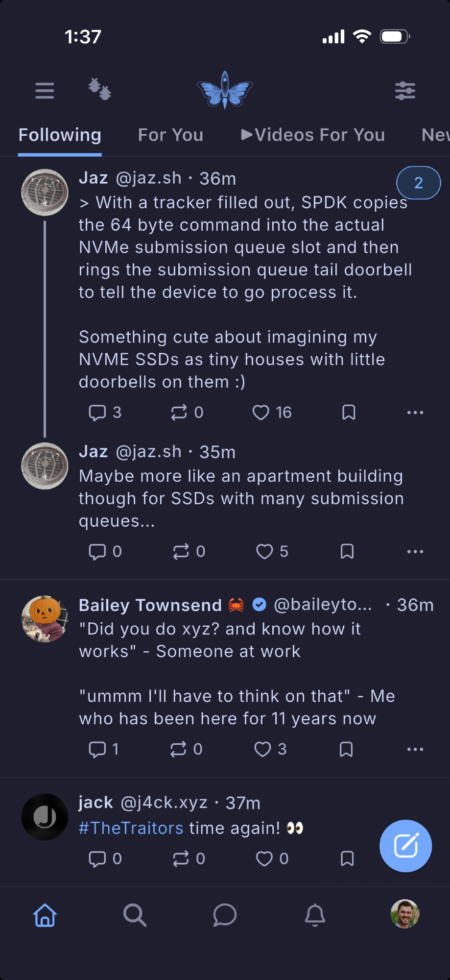Open the chat messages tab
This screenshot has height=980, width=450.
[225, 915]
